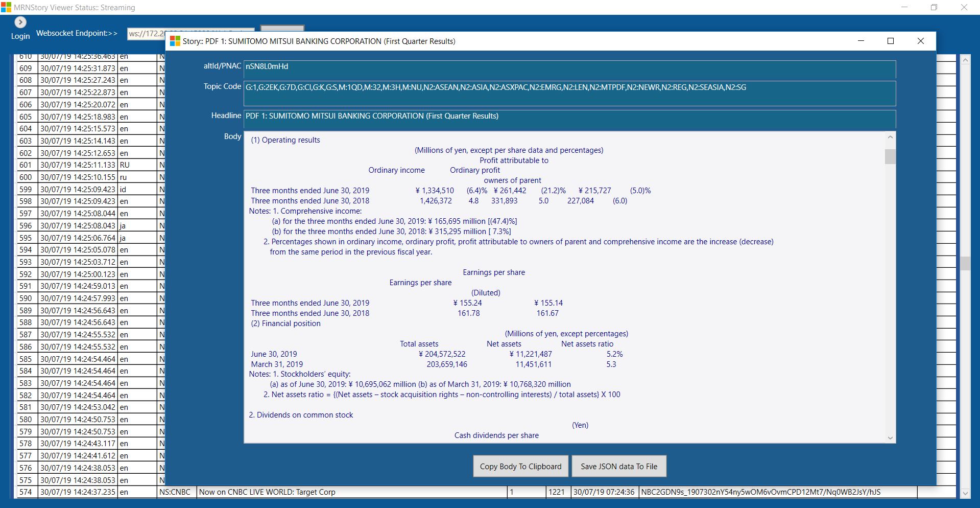Click headline 'Now on CNBC LIVE WORLD: Target Corp'
Screen dimensions: 980x508
point(267,492)
